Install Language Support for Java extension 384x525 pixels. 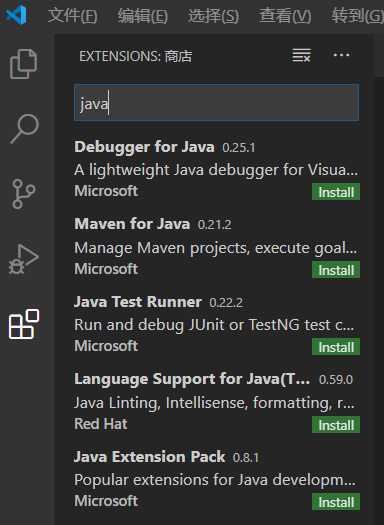point(336,425)
